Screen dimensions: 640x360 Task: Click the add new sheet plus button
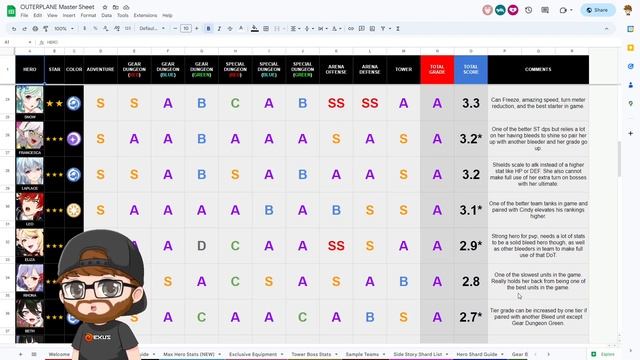click(20, 354)
